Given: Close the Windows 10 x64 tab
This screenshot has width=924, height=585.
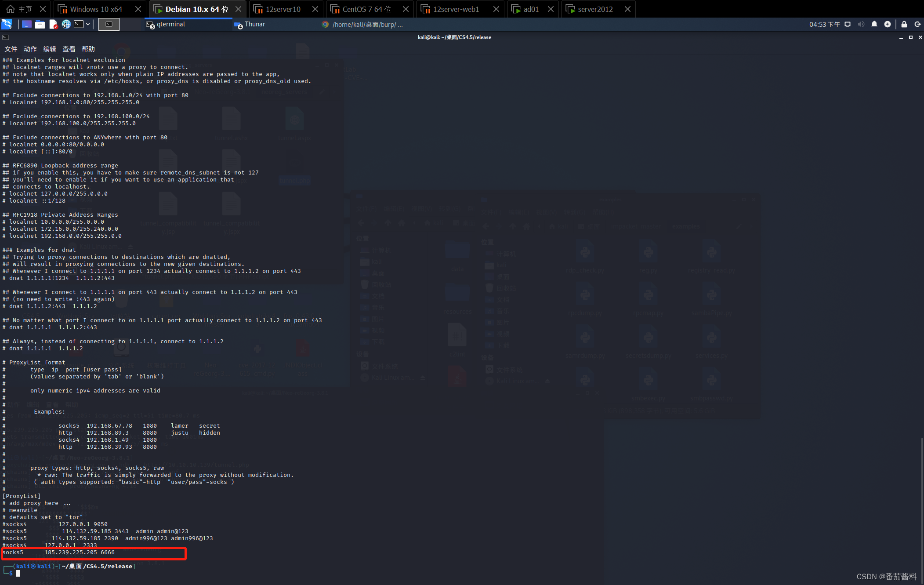Looking at the screenshot, I should point(138,9).
